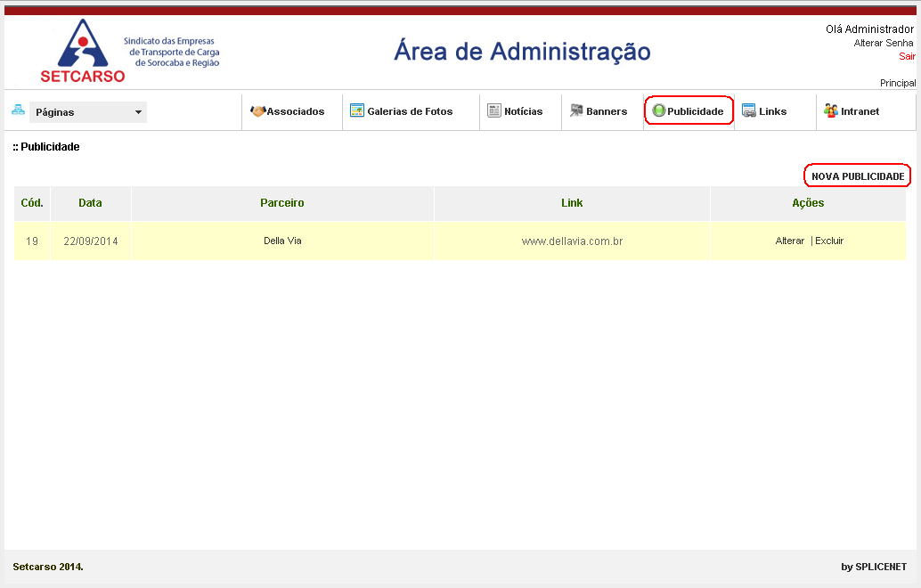
Task: Open the Páginas dropdown
Action: pos(88,112)
